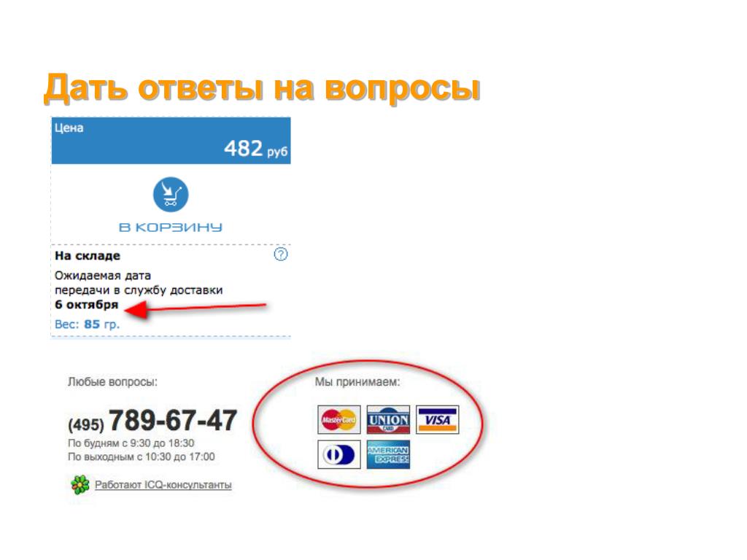Viewport: 747px width, 560px height.
Task: Click the 'На складе' stock status label
Action: (88, 256)
